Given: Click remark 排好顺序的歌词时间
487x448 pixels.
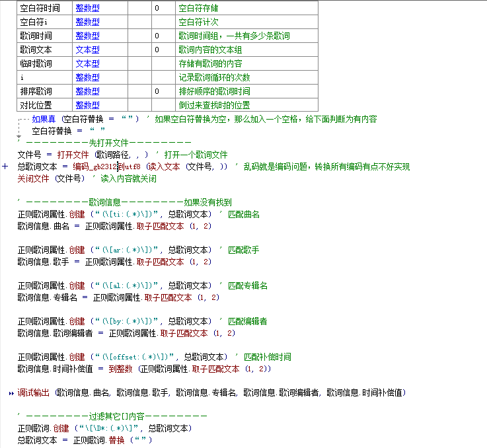Looking at the screenshot, I should point(214,91).
